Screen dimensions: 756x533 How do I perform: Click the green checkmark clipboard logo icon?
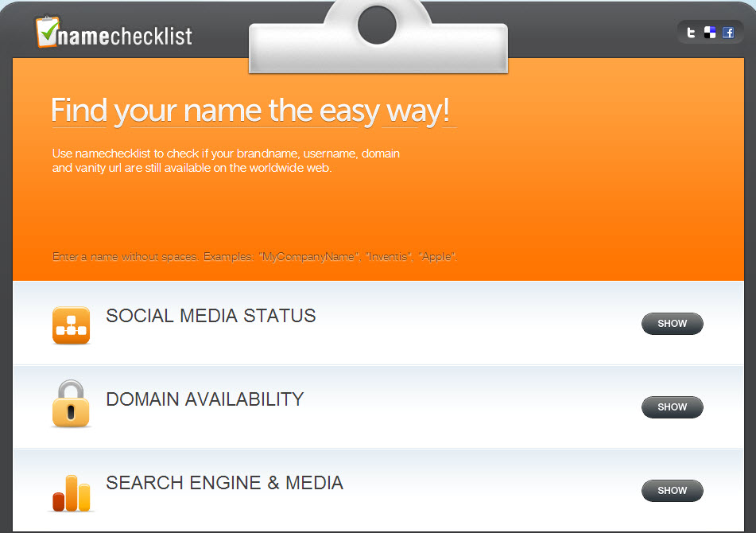[47, 32]
